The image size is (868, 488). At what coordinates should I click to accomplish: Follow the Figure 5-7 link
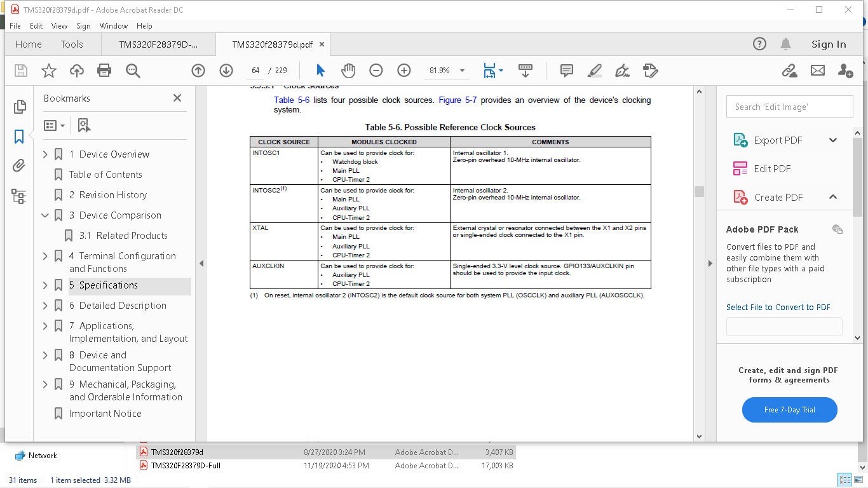(458, 100)
